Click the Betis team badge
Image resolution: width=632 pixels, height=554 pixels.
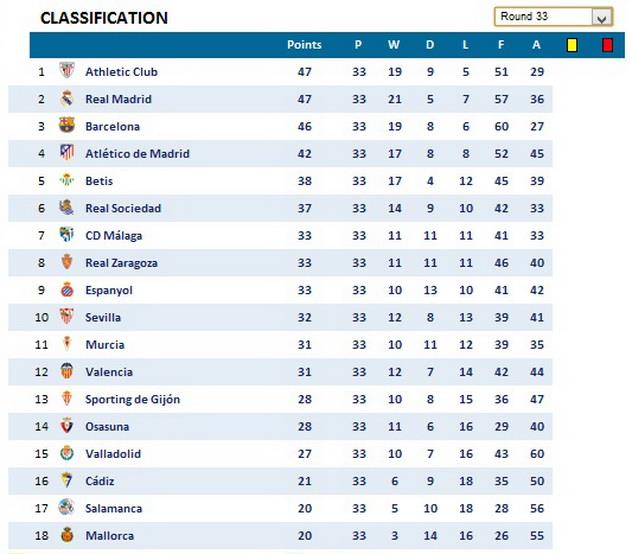[67, 181]
